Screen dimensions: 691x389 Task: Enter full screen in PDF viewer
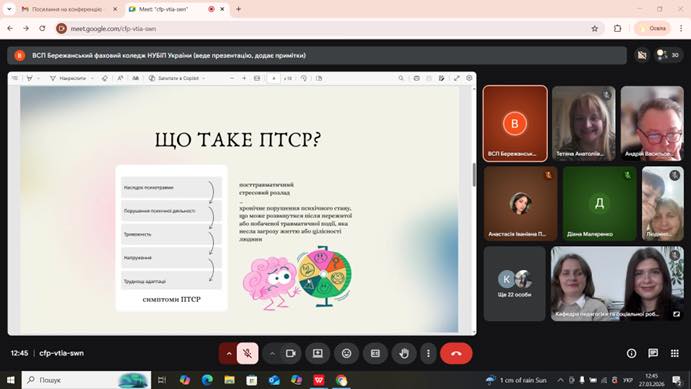click(457, 78)
